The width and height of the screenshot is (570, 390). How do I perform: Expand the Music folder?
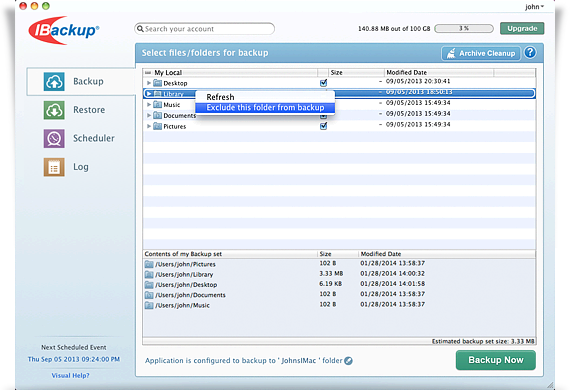pos(149,105)
